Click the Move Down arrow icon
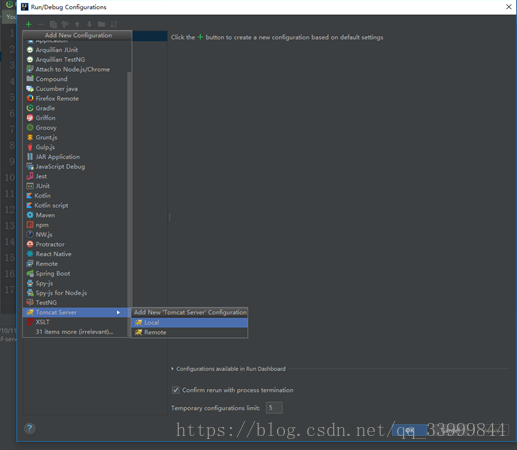The image size is (517, 450). coord(89,24)
